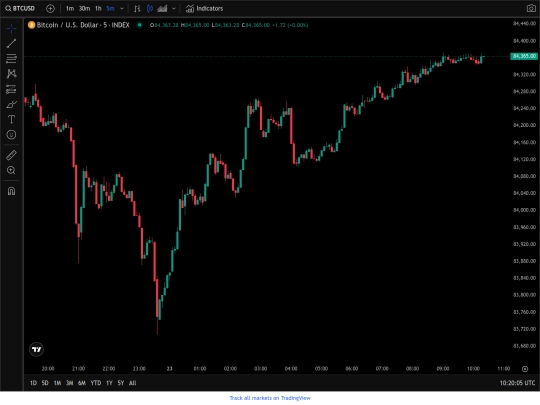Select the trend line tool

click(11, 43)
